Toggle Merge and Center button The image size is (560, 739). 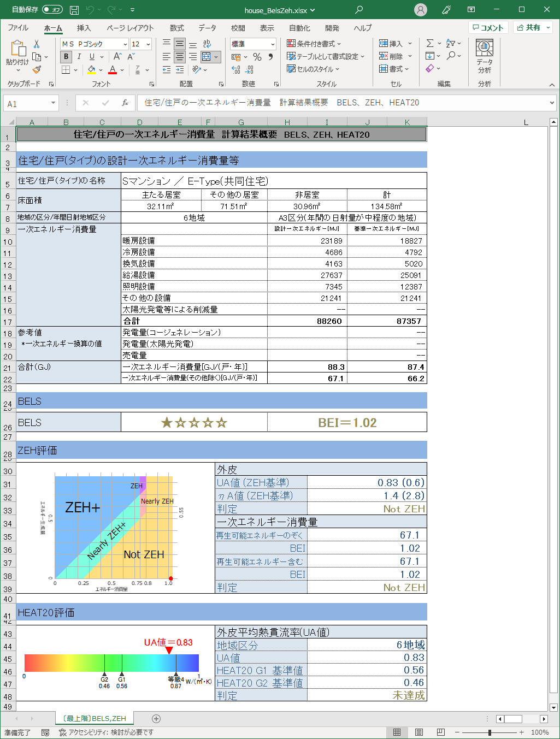tap(206, 57)
